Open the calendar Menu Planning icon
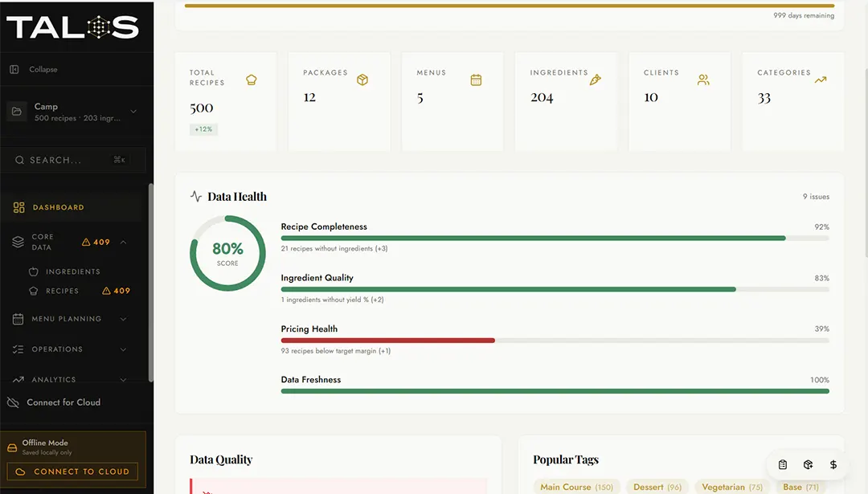 [x=18, y=318]
